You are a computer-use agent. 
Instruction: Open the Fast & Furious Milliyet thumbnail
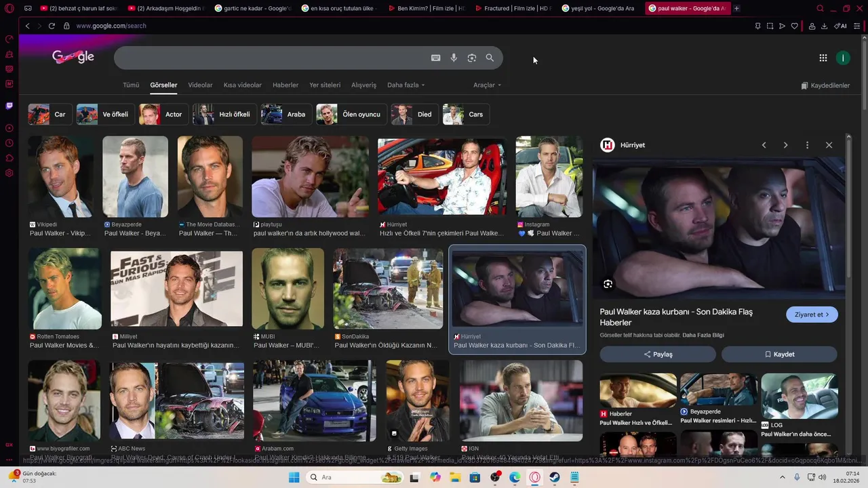(176, 289)
